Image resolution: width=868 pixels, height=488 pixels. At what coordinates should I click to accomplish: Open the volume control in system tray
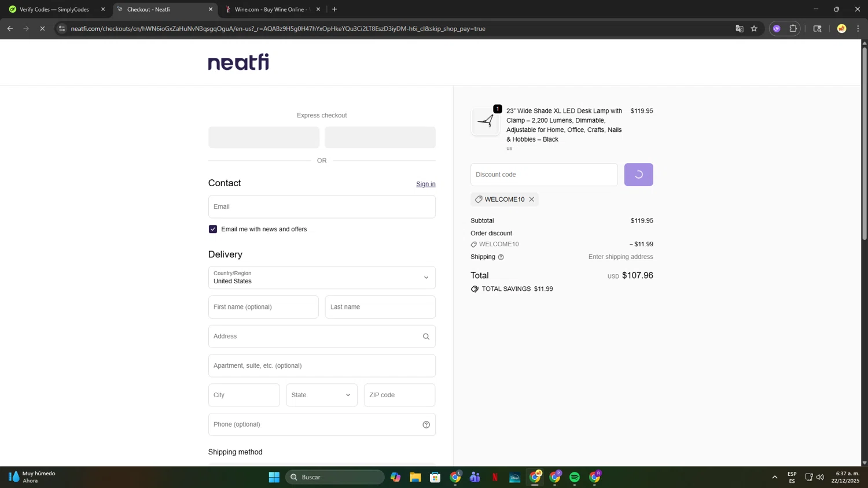820,477
